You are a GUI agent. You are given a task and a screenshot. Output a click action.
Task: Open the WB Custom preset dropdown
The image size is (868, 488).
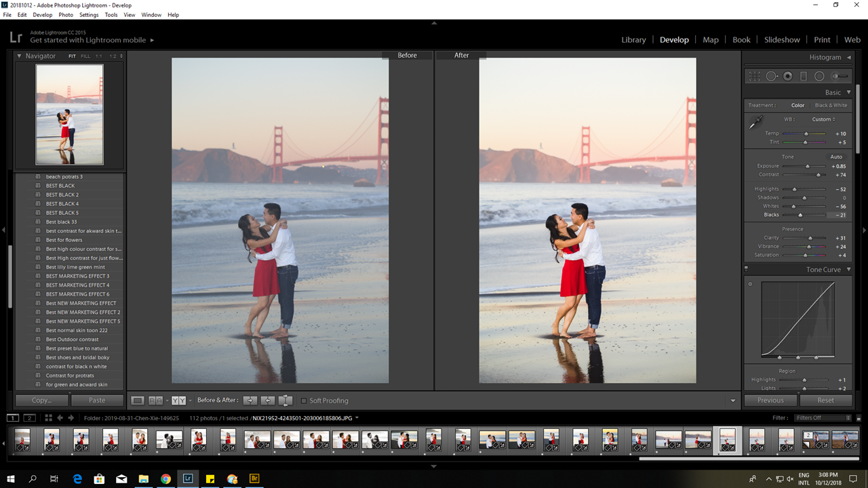tap(824, 119)
